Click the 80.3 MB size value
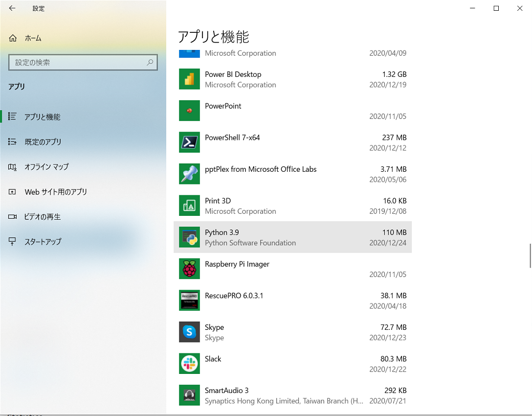This screenshot has height=416, width=532. (x=393, y=359)
